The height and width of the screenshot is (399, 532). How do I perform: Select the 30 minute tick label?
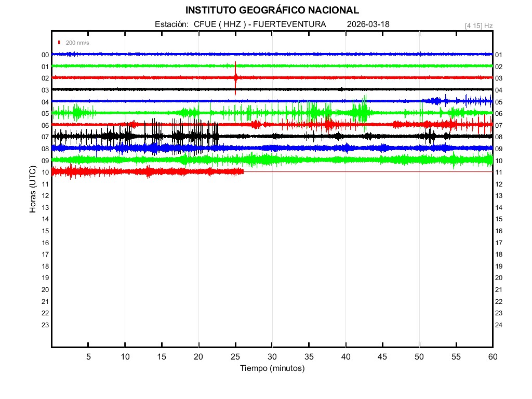272,356
